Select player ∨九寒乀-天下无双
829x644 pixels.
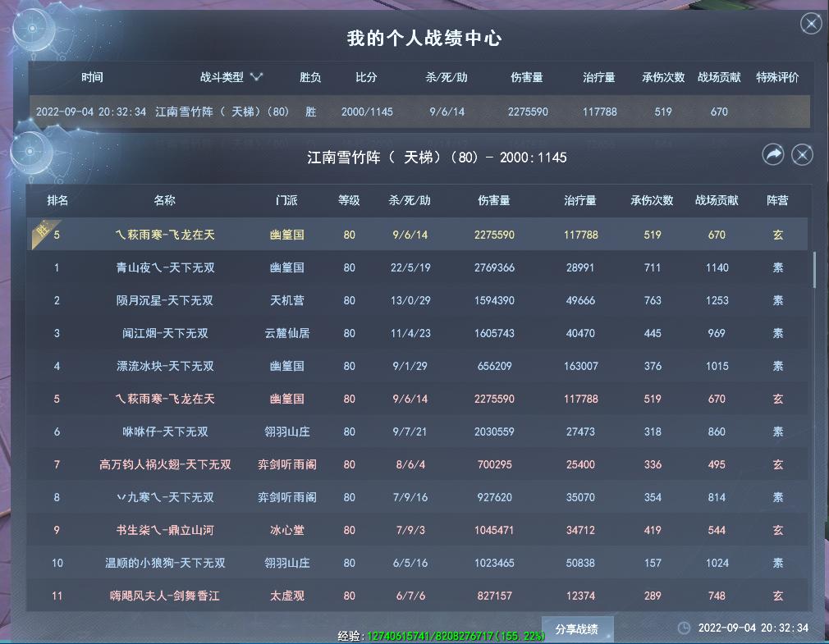click(x=166, y=497)
